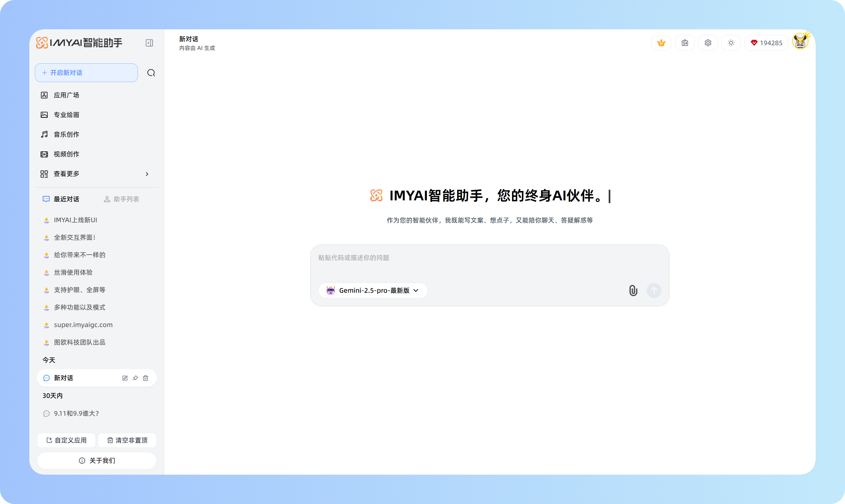845x504 pixels.
Task: Open 专业绘画 from the sidebar
Action: pos(96,115)
